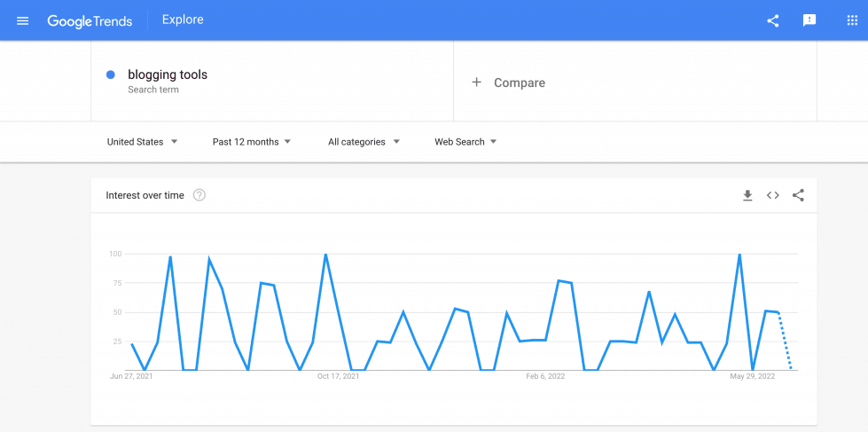Click the May 29, 2022 peak point

tap(739, 255)
